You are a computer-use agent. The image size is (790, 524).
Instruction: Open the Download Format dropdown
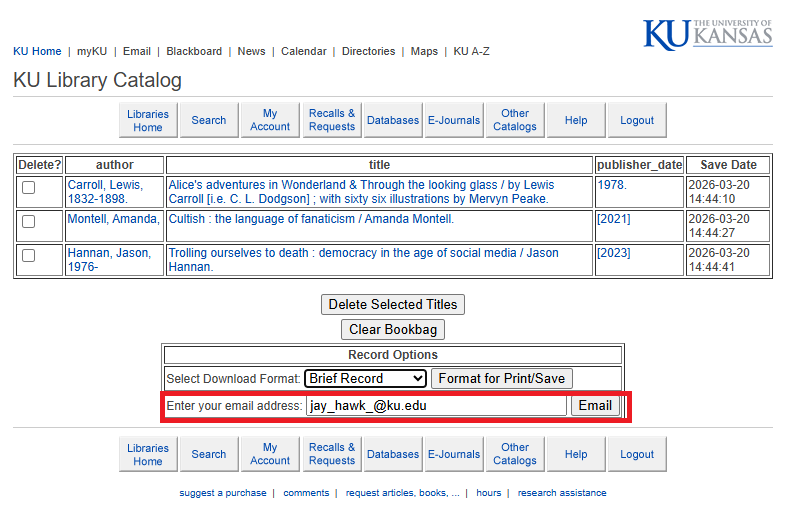(366, 378)
